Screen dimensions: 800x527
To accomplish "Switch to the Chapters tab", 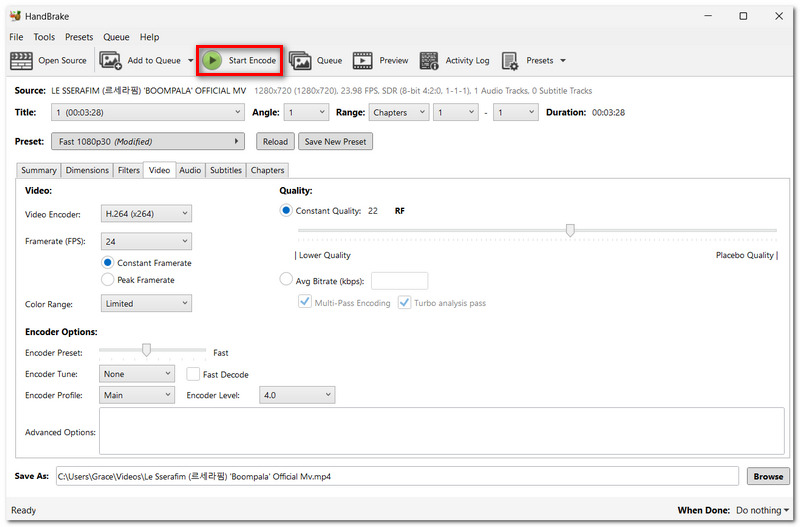I will pyautogui.click(x=267, y=170).
